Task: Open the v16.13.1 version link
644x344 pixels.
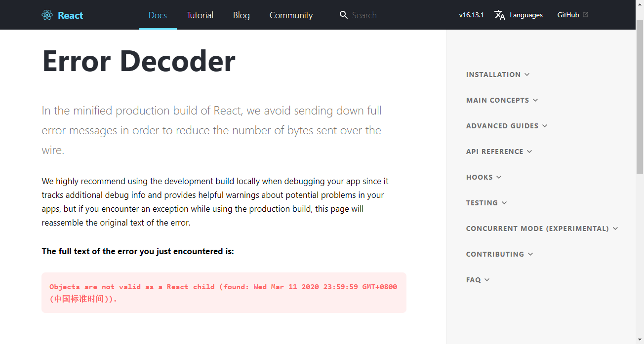Action: coord(471,15)
